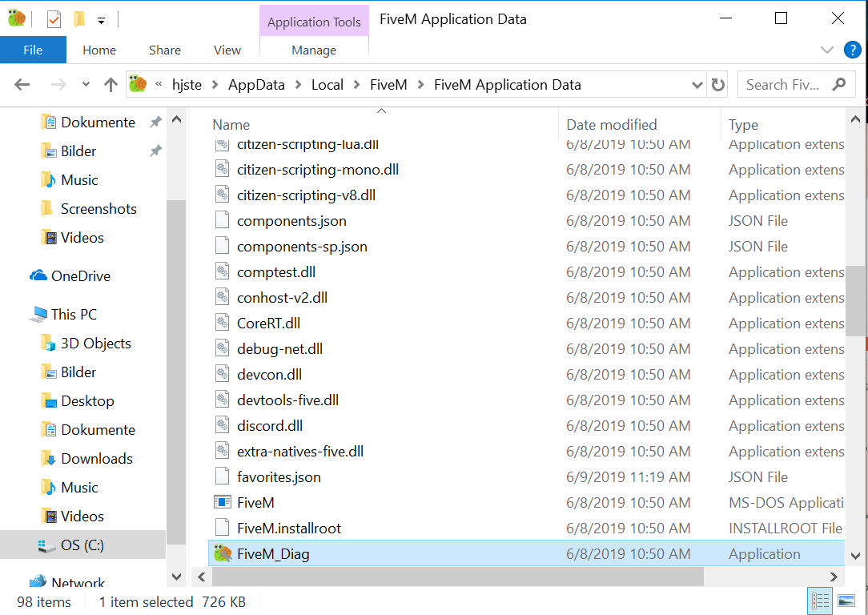
Task: Click the Local breadcrumb segment
Action: click(x=328, y=85)
